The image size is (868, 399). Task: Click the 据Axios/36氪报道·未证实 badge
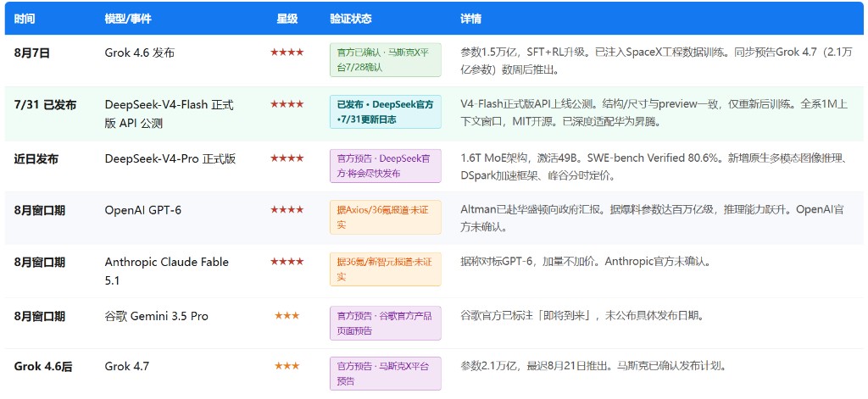[x=386, y=217]
